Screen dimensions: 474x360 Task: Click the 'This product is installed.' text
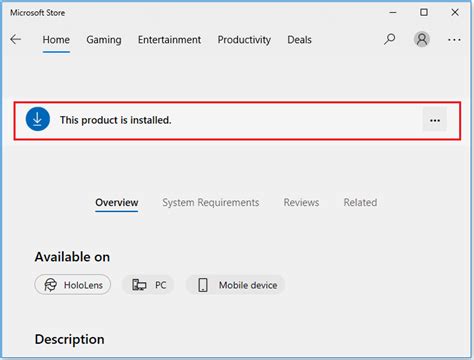coord(115,120)
